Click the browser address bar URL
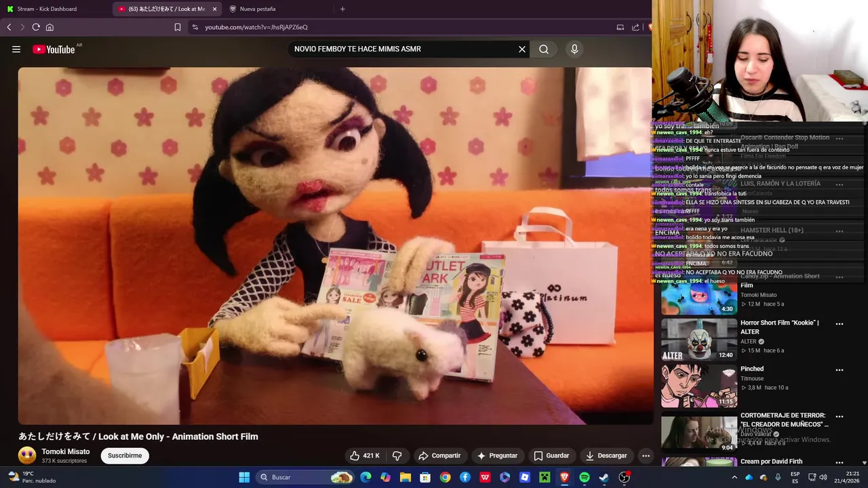The height and width of the screenshot is (488, 868). [256, 27]
